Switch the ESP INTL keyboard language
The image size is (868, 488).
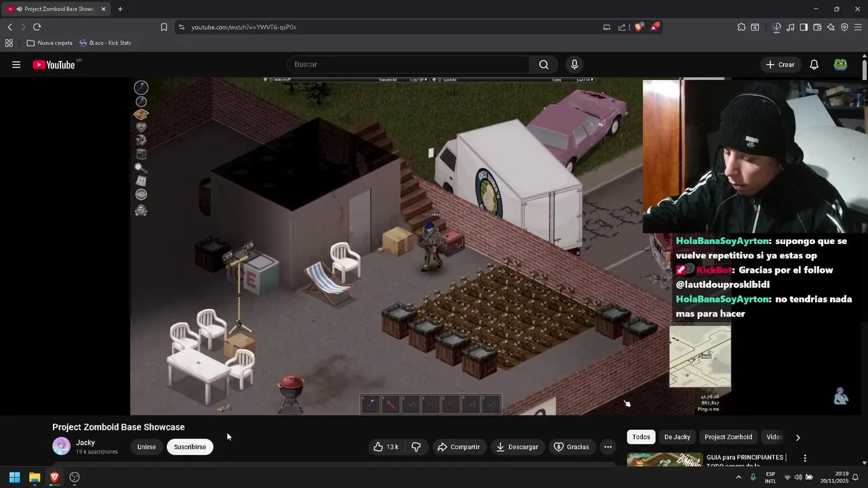770,477
